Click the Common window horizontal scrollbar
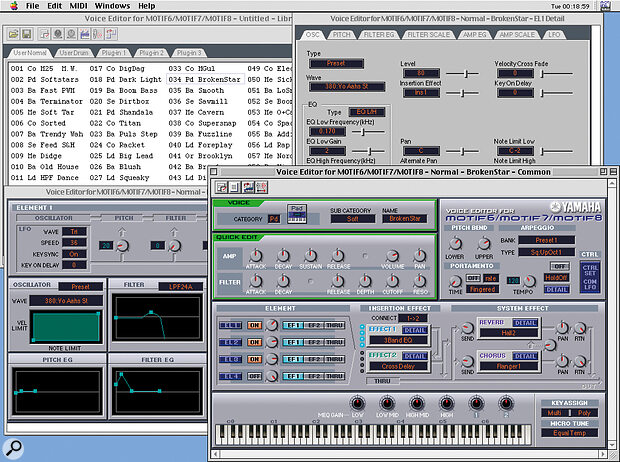This screenshot has height=462, width=620. [x=407, y=454]
